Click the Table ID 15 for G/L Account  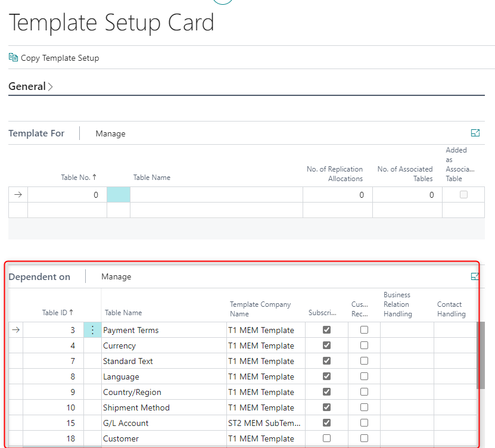pyautogui.click(x=71, y=422)
